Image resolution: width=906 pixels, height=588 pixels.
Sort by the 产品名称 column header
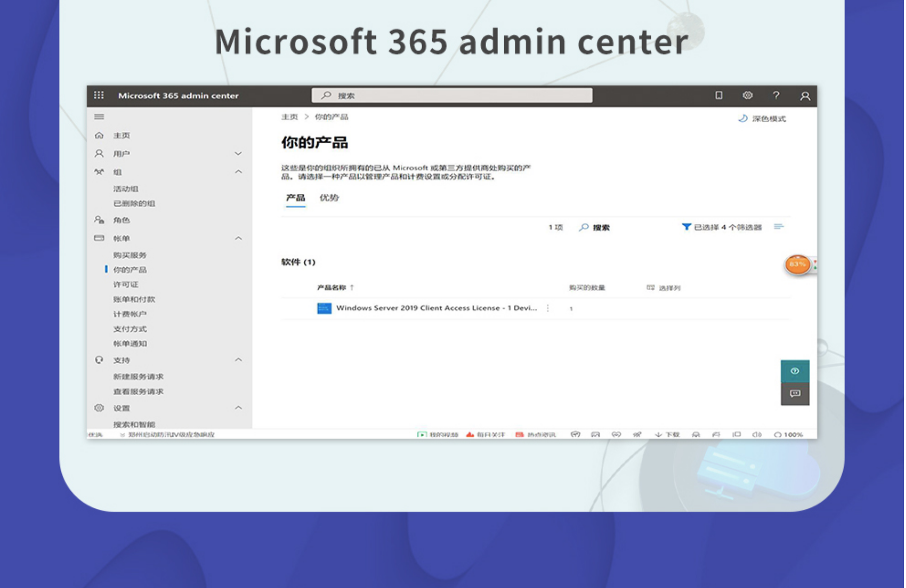tap(335, 288)
